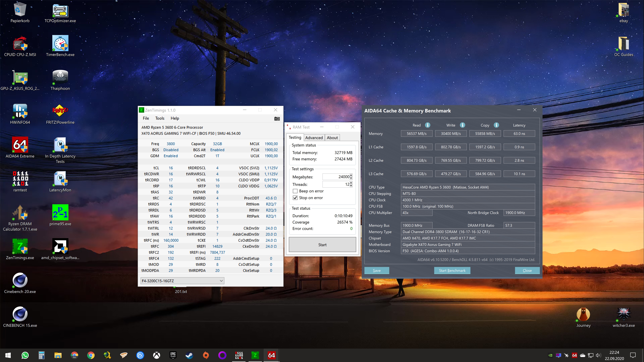Image resolution: width=644 pixels, height=362 pixels.
Task: Click the BIOS Version value field
Action: pos(468,251)
